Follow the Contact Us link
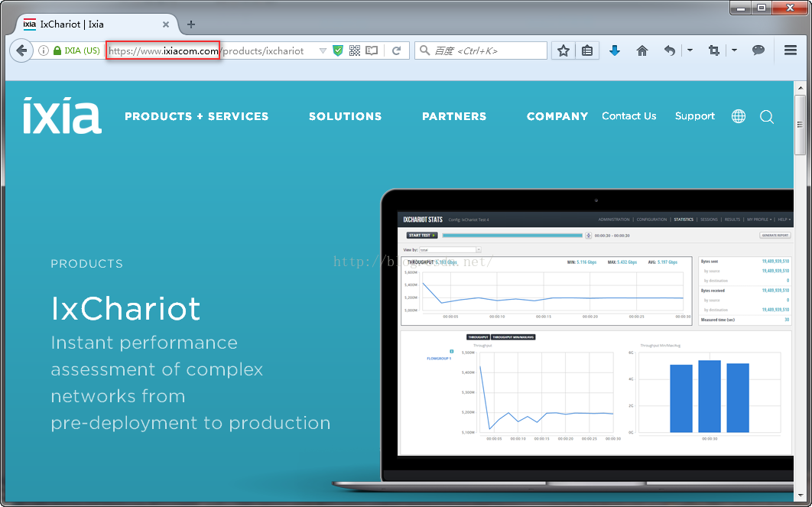Image resolution: width=812 pixels, height=507 pixels. click(x=628, y=116)
